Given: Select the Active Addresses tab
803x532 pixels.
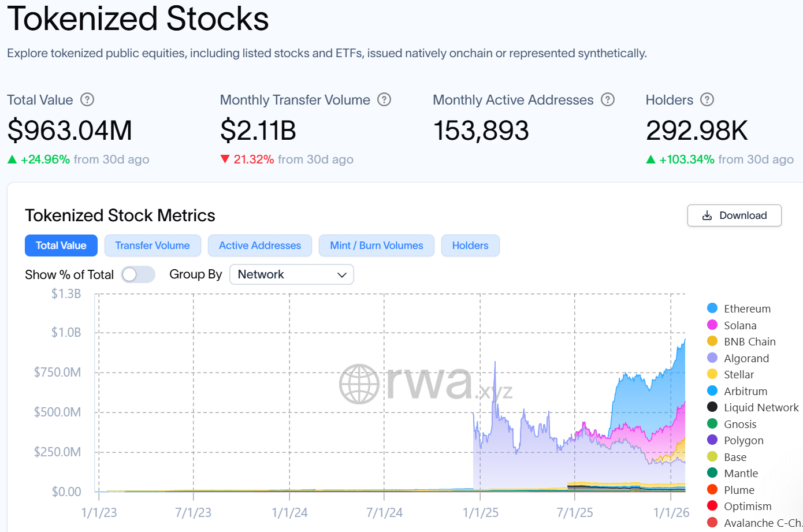Looking at the screenshot, I should (x=260, y=245).
